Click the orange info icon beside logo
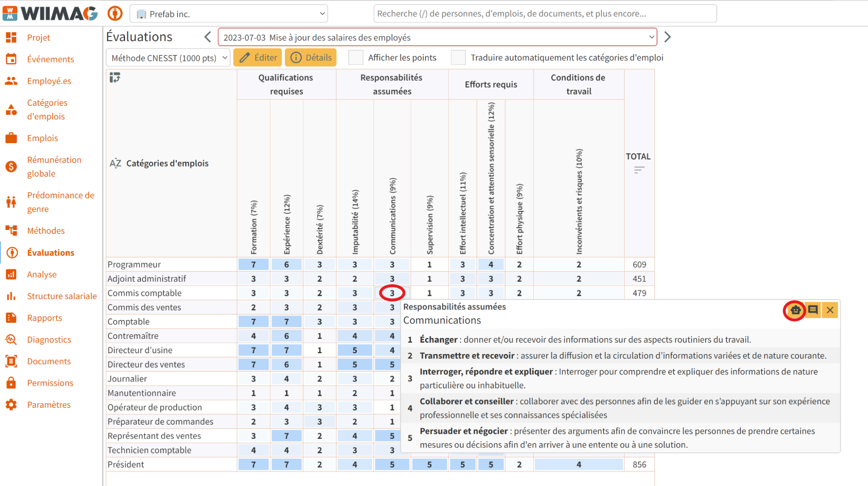Viewport: 868px width, 486px height. [x=115, y=13]
